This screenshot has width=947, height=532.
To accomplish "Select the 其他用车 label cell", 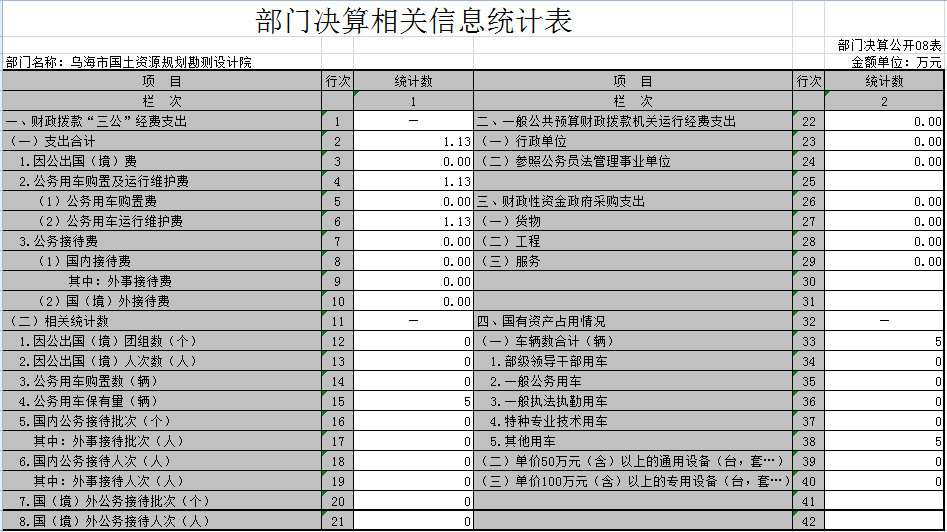I will [632, 442].
